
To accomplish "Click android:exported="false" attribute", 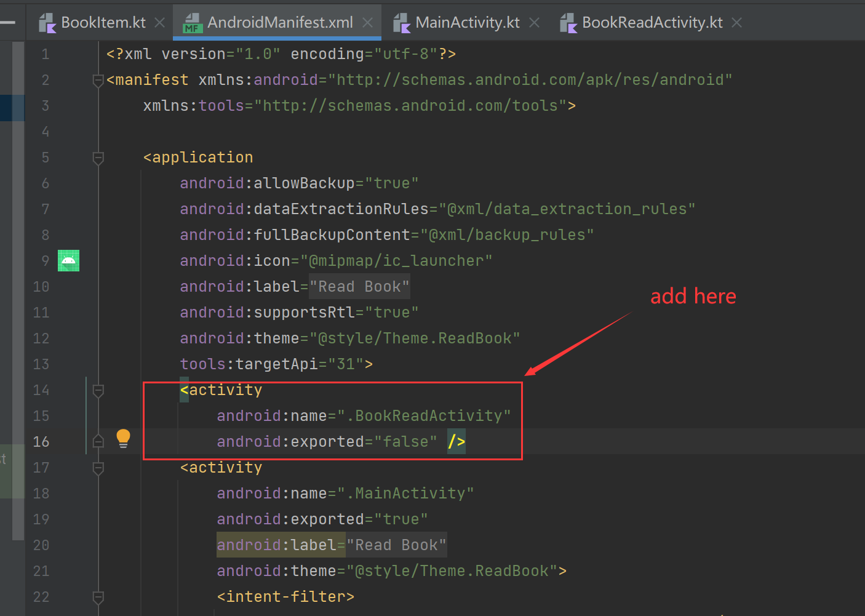I will click(x=327, y=442).
